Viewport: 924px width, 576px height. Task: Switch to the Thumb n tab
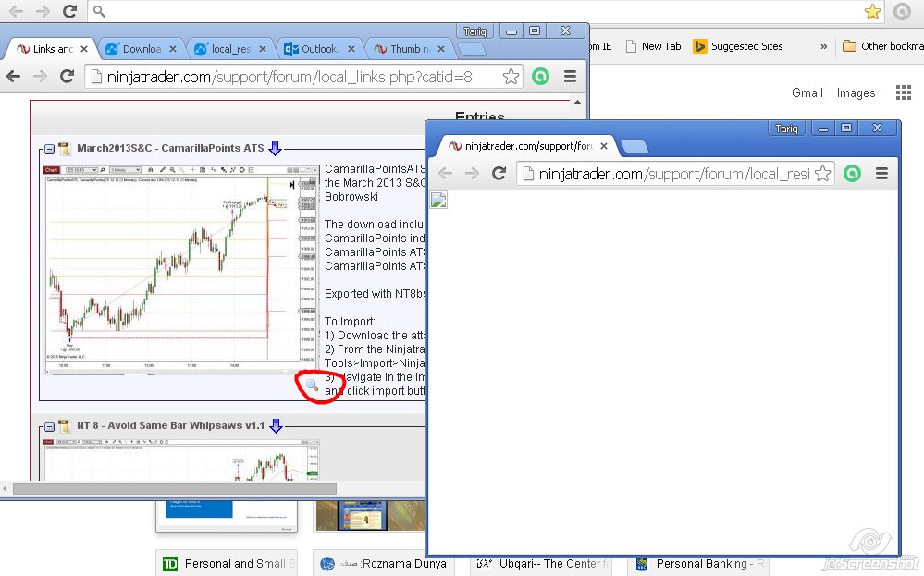[x=409, y=49]
